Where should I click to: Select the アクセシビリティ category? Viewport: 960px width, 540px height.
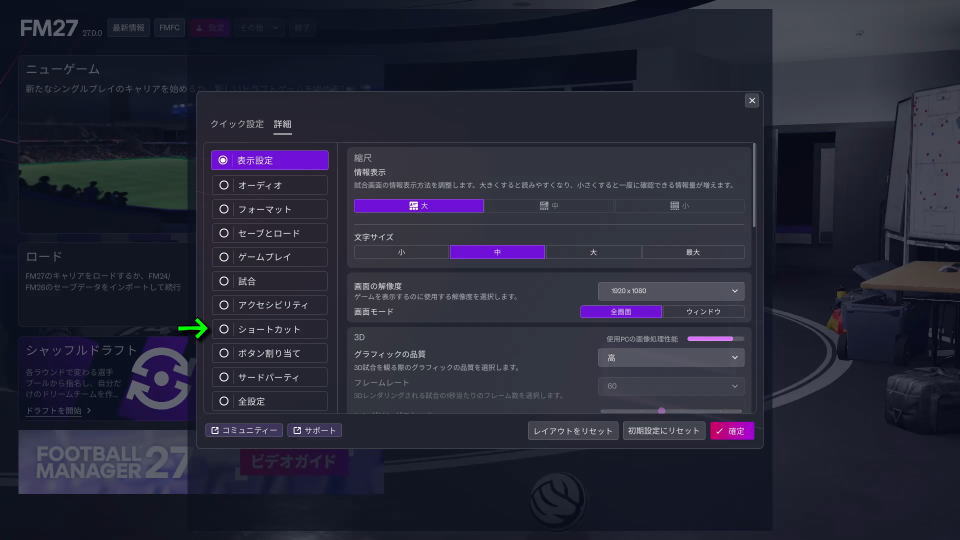tap(269, 305)
